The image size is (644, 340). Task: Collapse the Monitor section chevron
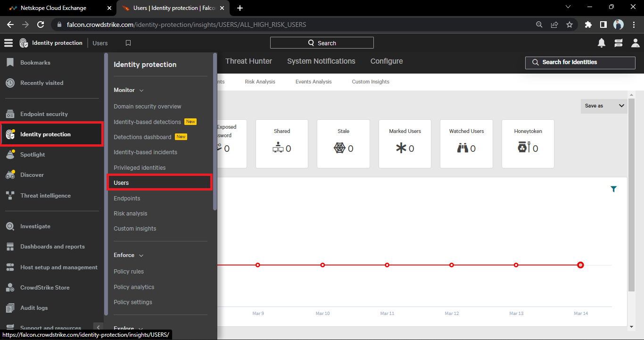pos(141,90)
